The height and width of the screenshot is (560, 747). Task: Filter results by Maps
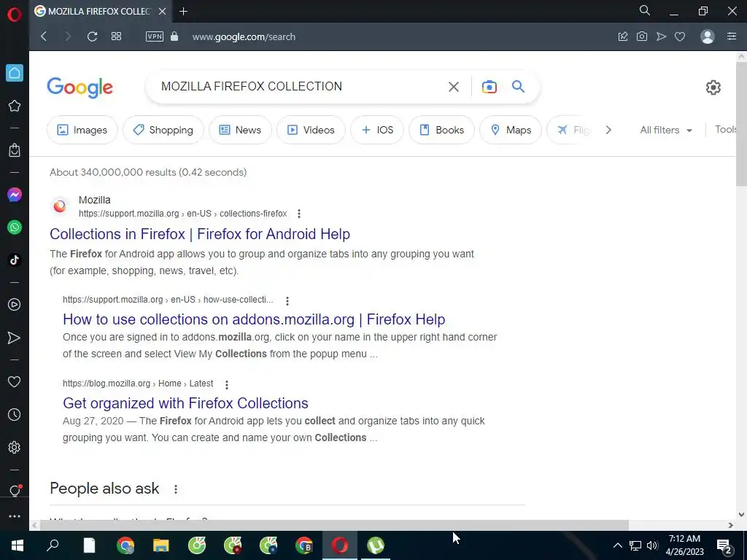click(511, 130)
